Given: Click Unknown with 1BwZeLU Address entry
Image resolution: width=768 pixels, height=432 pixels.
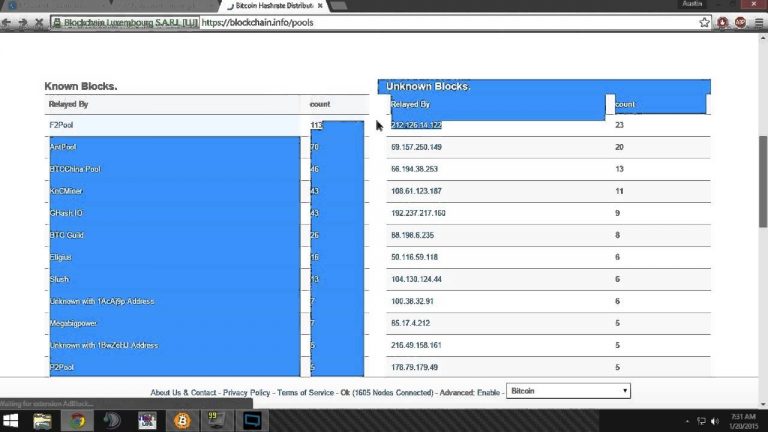Looking at the screenshot, I should click(104, 345).
